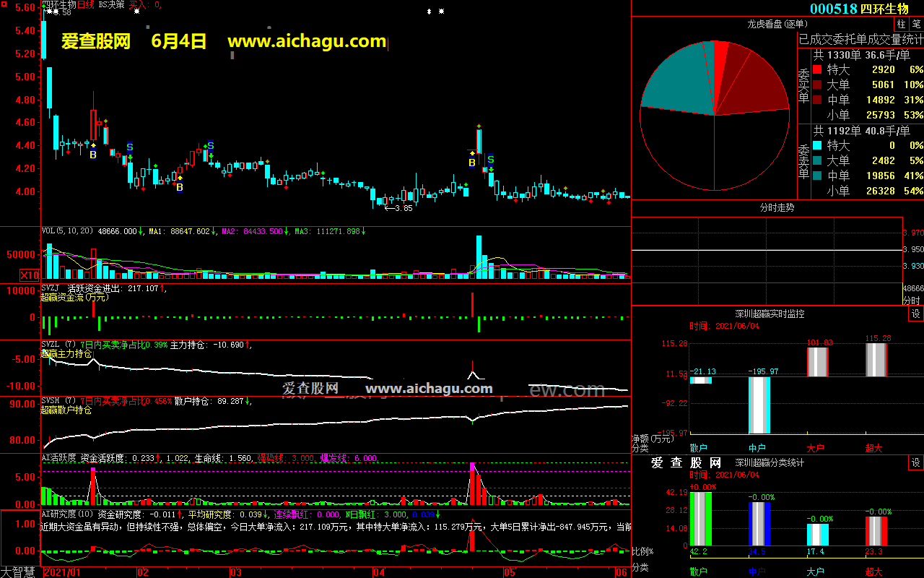
Task: Open 设 settings for 深圳超赢实时监控 panel
Action: [x=915, y=314]
